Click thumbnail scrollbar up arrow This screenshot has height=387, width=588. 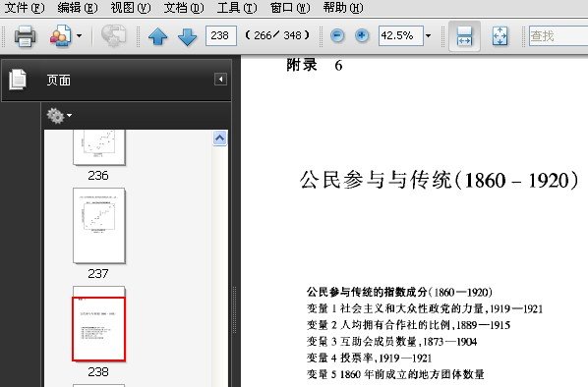(219, 138)
